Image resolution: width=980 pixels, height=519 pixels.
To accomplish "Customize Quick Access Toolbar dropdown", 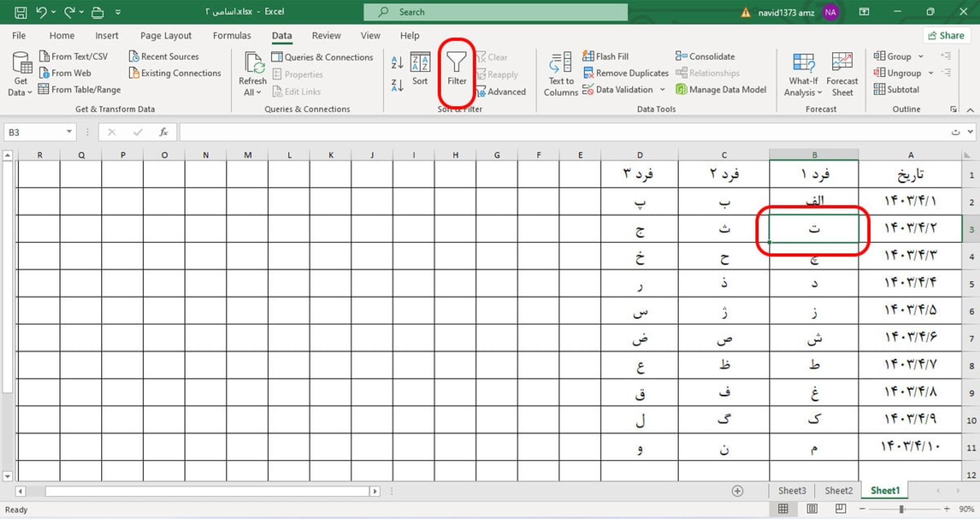I will (118, 12).
